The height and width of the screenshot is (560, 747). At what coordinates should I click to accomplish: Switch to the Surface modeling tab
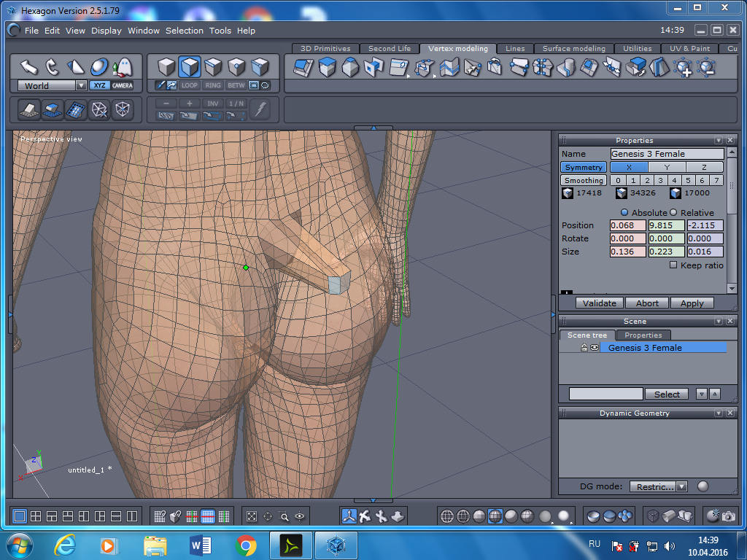pos(573,49)
